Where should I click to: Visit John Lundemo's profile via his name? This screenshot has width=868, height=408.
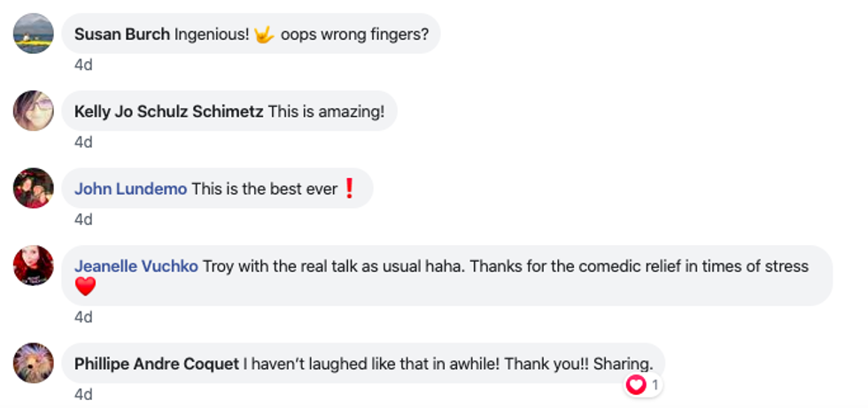[x=130, y=189]
